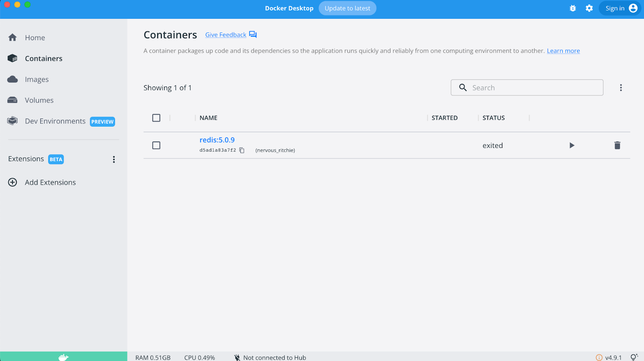The width and height of the screenshot is (644, 361).
Task: Sort by NAME column header
Action: (x=208, y=118)
